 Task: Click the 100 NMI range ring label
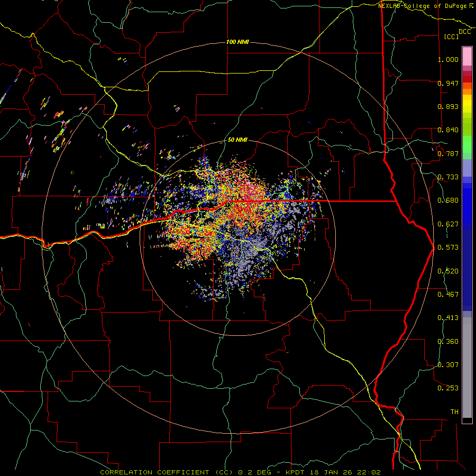point(237,42)
